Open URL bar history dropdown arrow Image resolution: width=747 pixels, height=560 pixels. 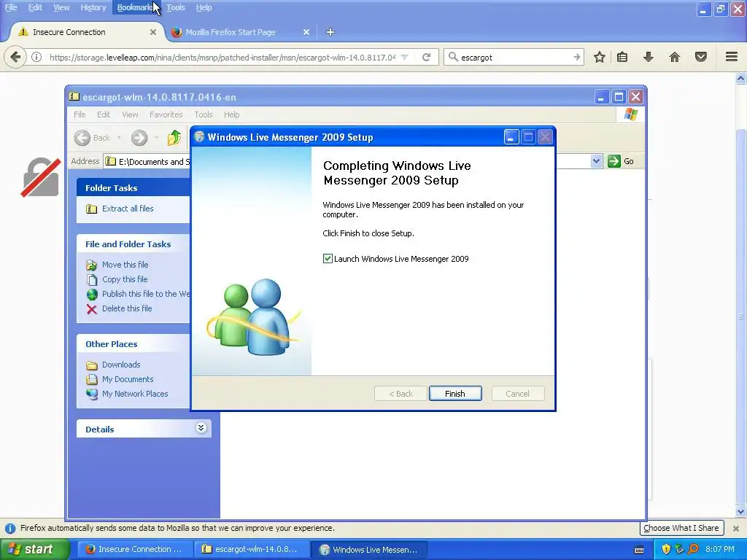pos(404,57)
